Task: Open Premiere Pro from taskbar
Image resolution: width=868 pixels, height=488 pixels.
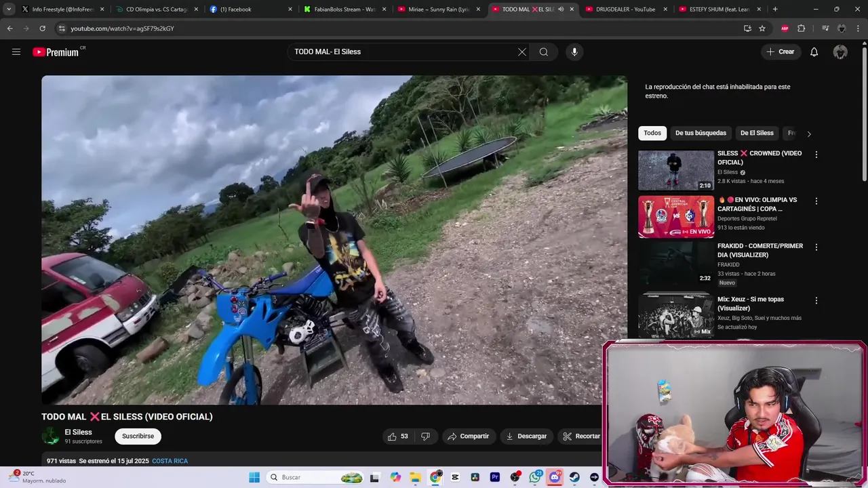Action: (495, 477)
